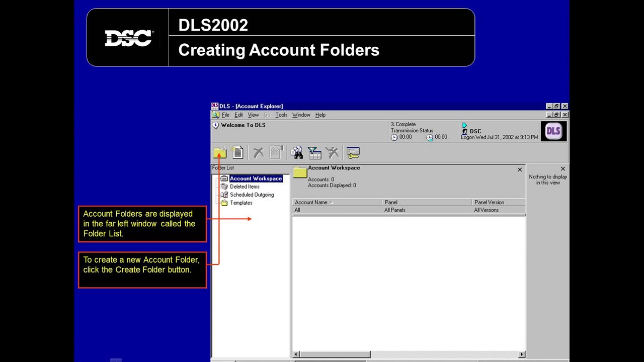Click the cyan arrow icon above DSC
Image resolution: width=644 pixels, height=362 pixels.
pos(465,125)
